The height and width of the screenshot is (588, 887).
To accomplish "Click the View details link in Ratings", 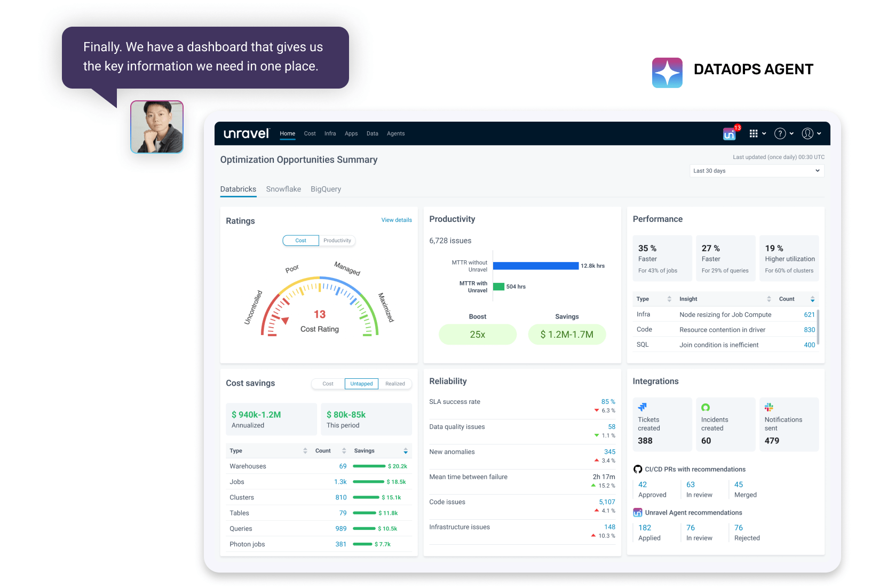I will [397, 220].
